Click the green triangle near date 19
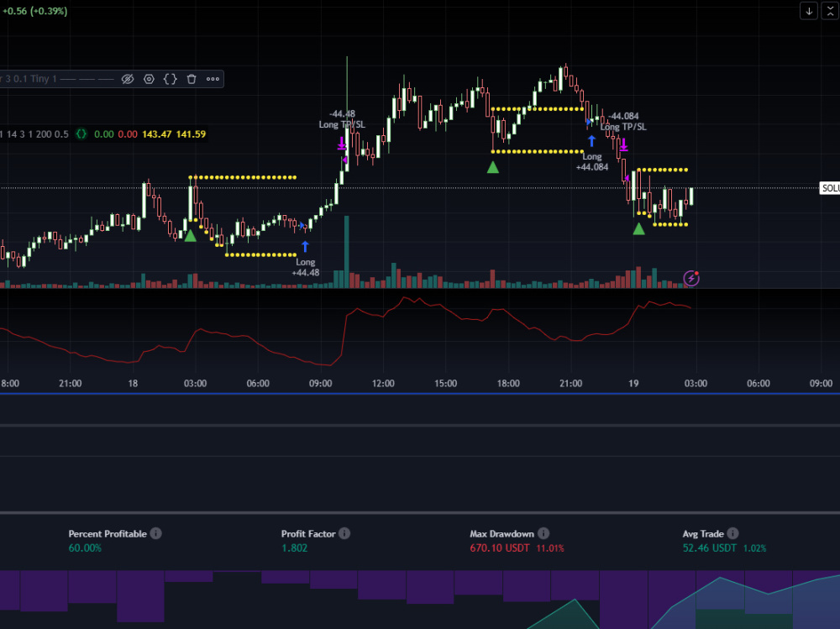Screen dimensions: 840x629 tap(638, 229)
